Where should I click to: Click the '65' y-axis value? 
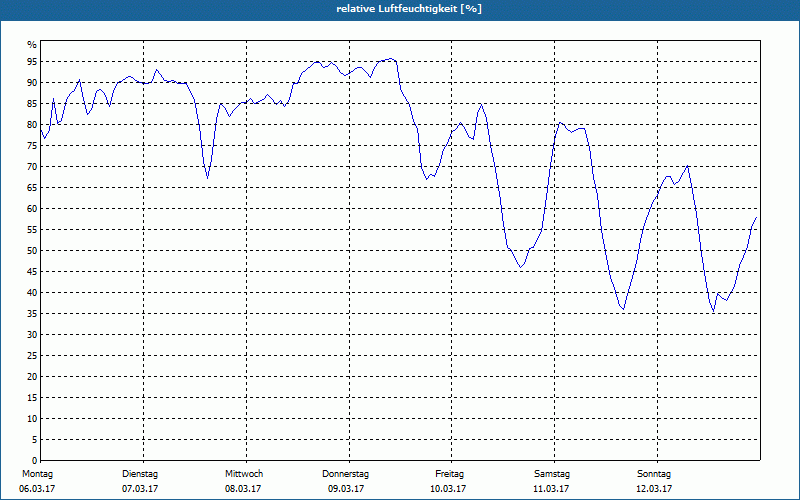(32, 188)
